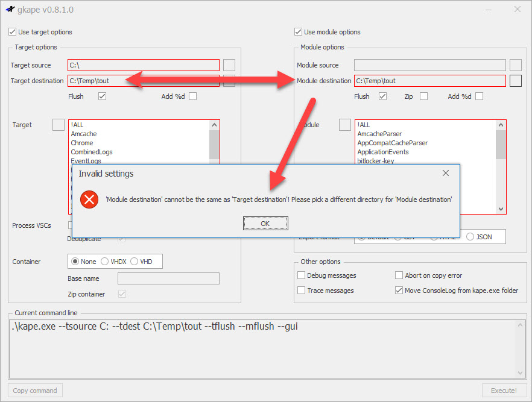Toggle Zip container checkbox

122,294
